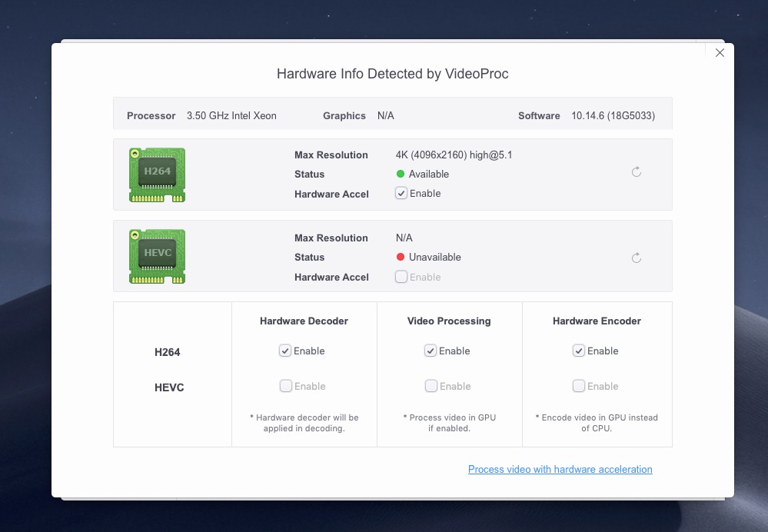Click Process video in GPU note

coord(449,423)
